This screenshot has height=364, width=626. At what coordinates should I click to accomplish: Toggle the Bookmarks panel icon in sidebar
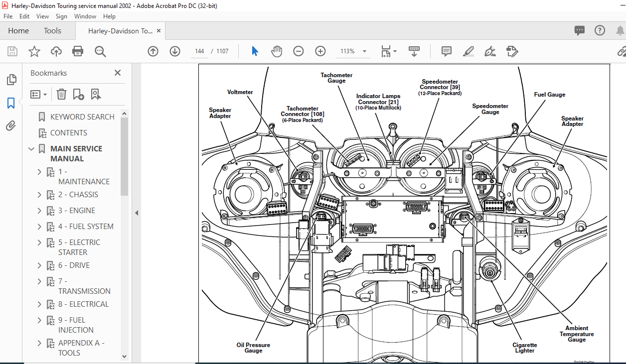coord(11,103)
